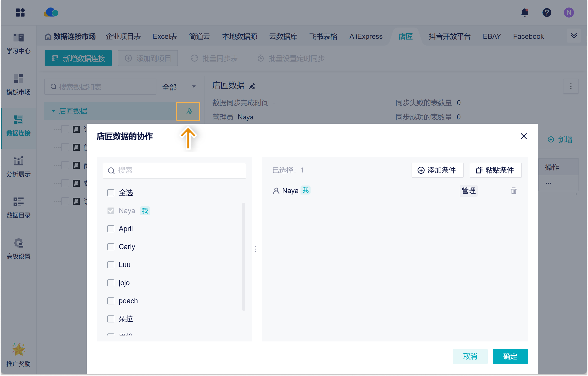Click the 添加条件 button
Viewport: 588px width, 376px height.
(437, 170)
